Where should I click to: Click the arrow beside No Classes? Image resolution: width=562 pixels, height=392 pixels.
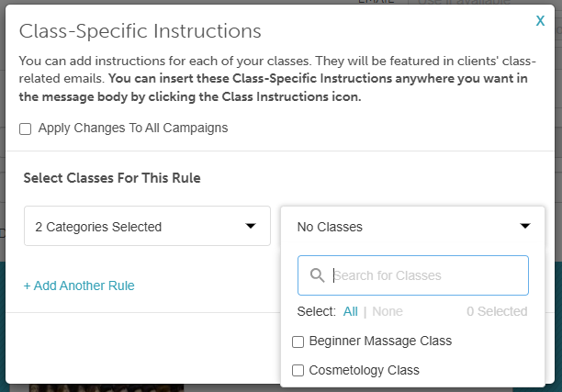525,226
